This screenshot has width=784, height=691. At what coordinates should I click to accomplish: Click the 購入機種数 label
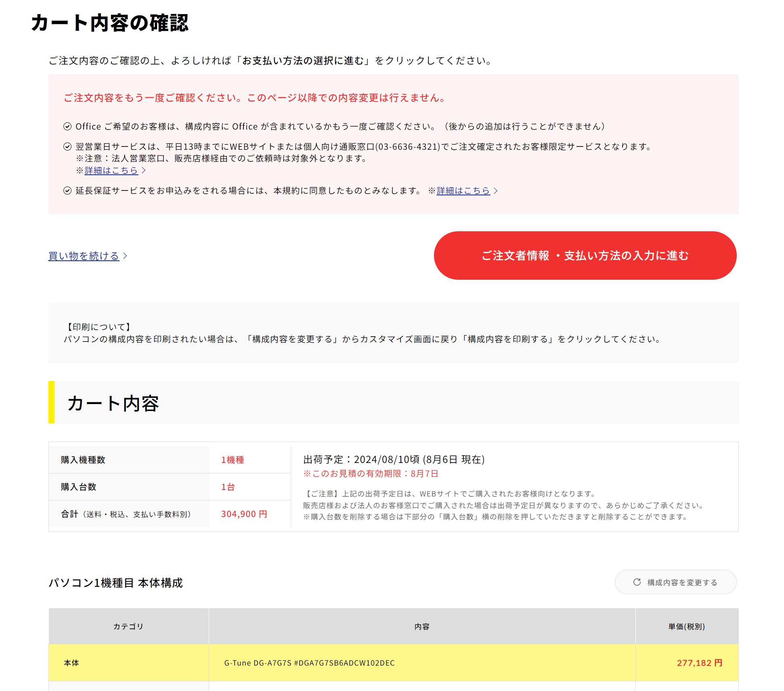(83, 460)
